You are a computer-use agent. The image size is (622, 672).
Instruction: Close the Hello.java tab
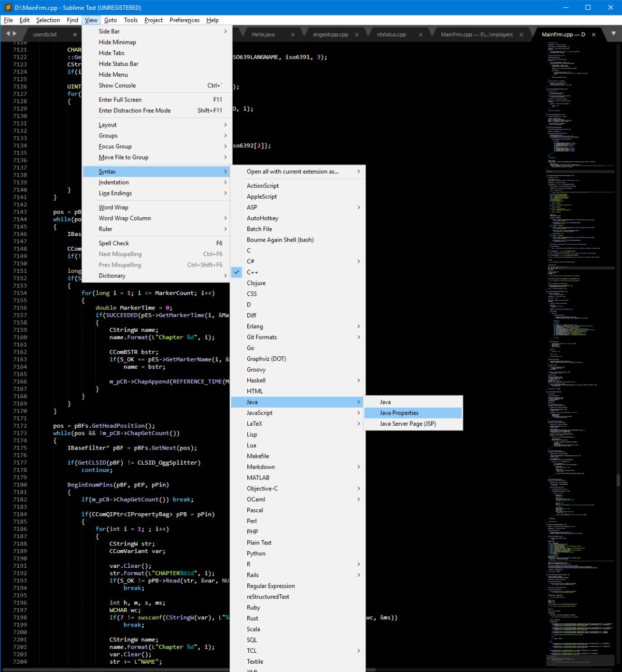[x=293, y=35]
